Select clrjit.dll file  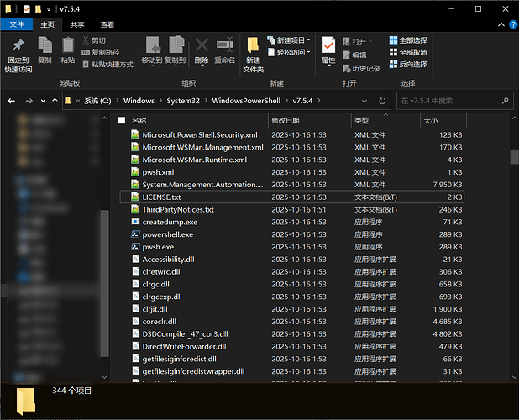click(x=291, y=309)
